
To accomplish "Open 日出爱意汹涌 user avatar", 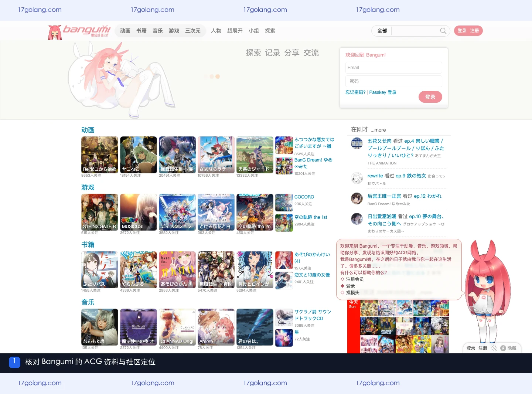I will [x=357, y=218].
